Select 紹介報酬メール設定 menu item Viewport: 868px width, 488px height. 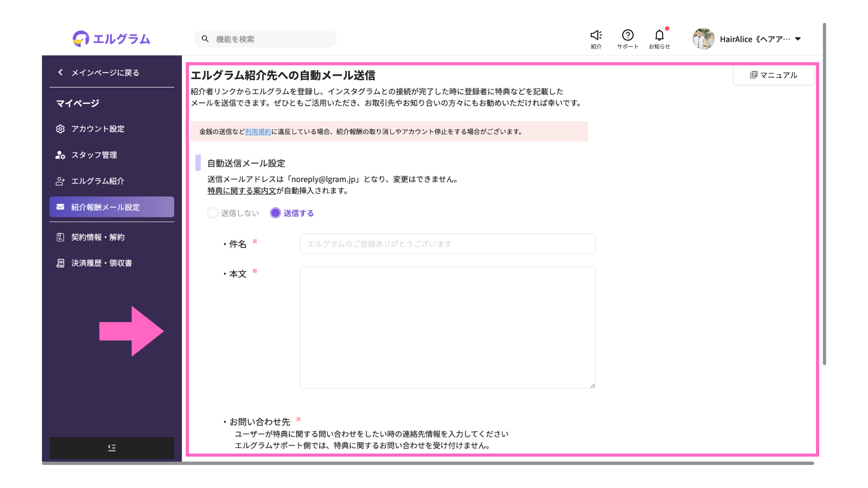112,207
